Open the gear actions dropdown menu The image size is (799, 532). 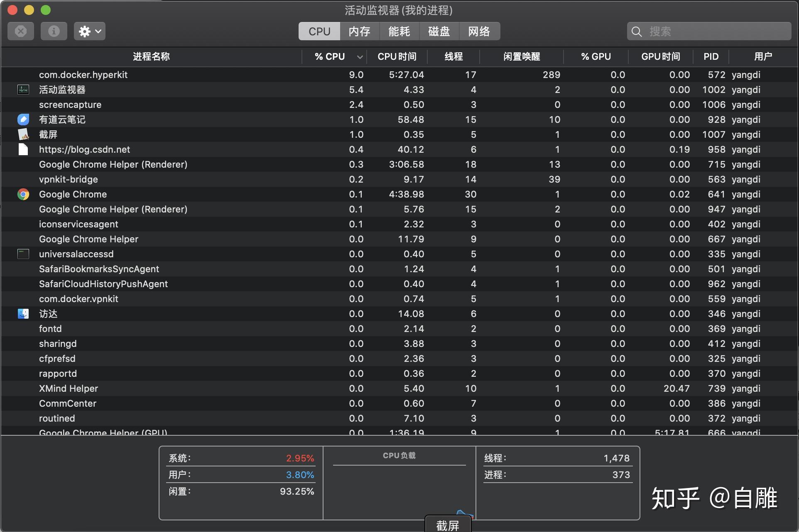(x=90, y=31)
